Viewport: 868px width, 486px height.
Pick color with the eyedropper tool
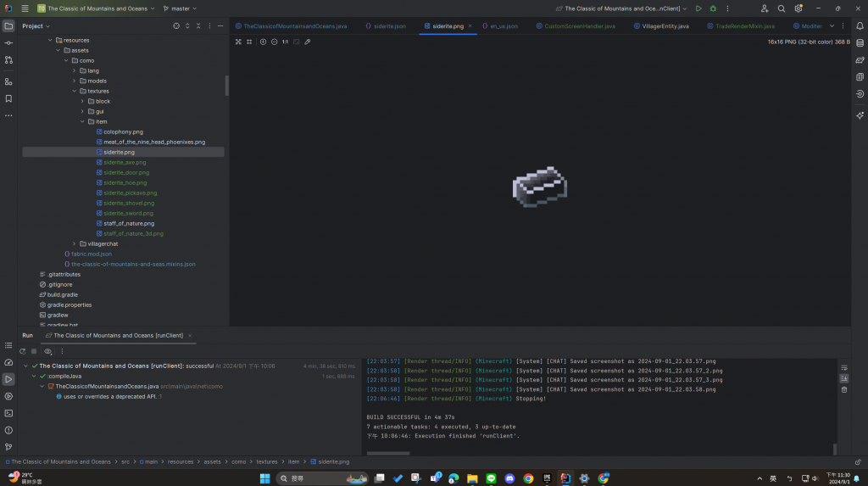coord(308,42)
